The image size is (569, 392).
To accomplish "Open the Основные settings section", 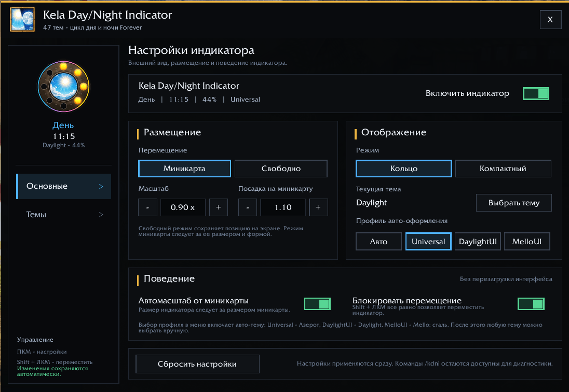I will (63, 186).
